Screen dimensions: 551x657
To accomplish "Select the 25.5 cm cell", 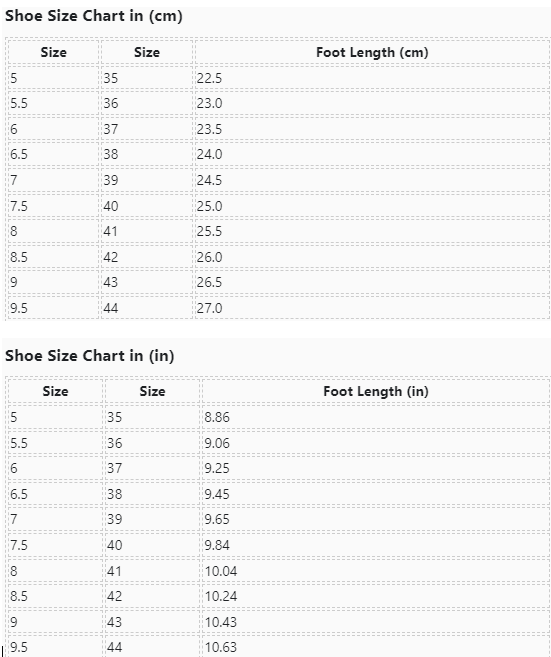I will tap(372, 231).
